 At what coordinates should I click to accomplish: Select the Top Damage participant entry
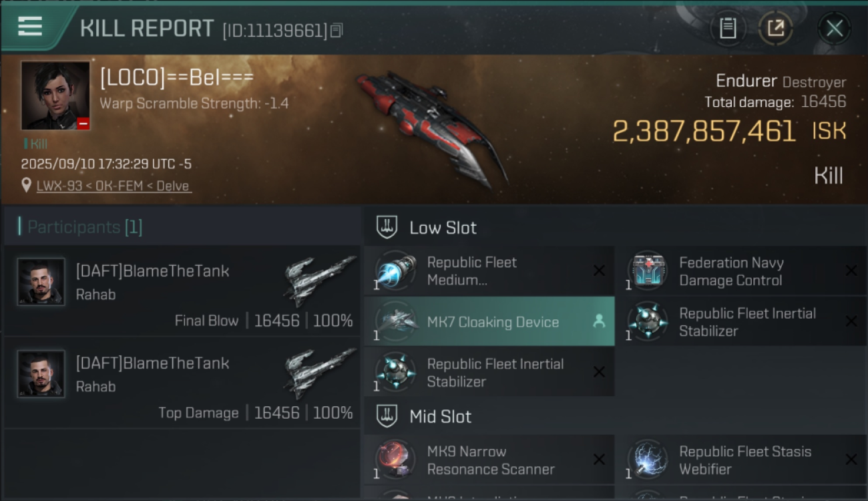pos(182,383)
